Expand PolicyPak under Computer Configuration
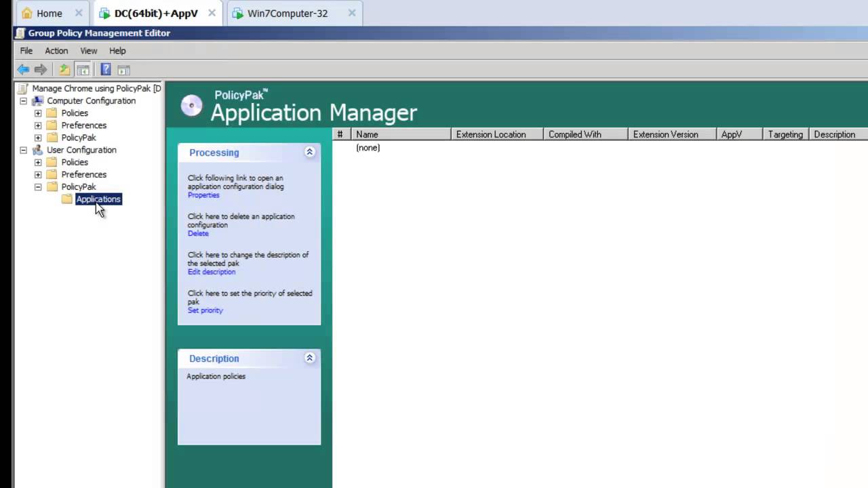This screenshot has width=868, height=488. coord(38,138)
